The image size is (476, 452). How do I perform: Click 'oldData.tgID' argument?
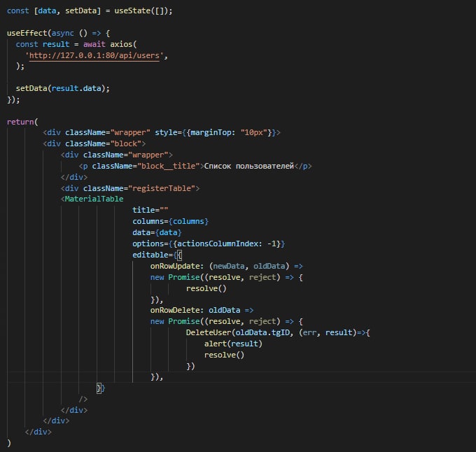pyautogui.click(x=262, y=332)
